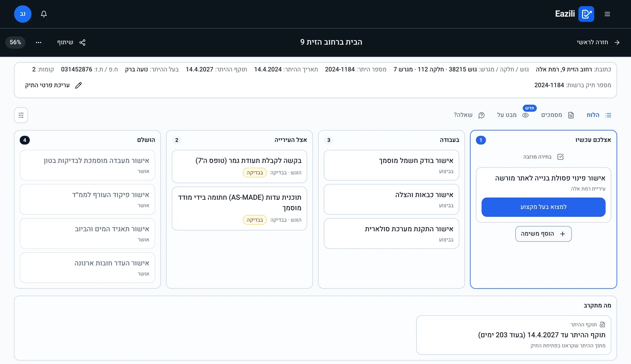Viewport: 631px width, 364px height.
Task: Switch to the מסמכים documents tab
Action: point(557,115)
